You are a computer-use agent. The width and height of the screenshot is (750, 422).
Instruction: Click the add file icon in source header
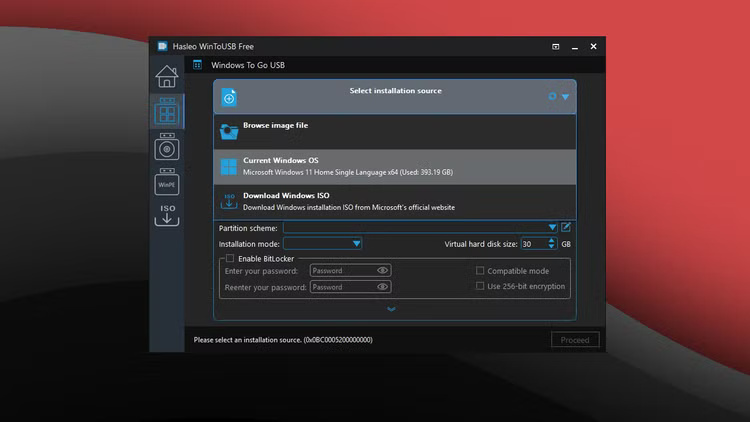(x=229, y=97)
